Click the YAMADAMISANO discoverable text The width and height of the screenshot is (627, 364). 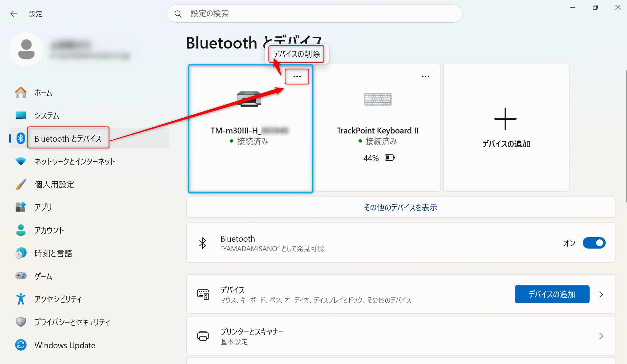pyautogui.click(x=272, y=249)
